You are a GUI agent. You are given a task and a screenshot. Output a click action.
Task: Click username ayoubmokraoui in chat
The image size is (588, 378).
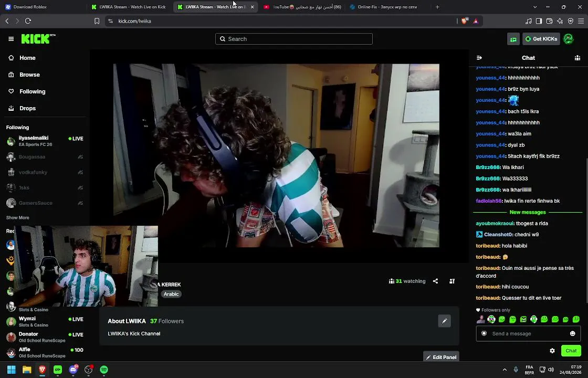495,224
